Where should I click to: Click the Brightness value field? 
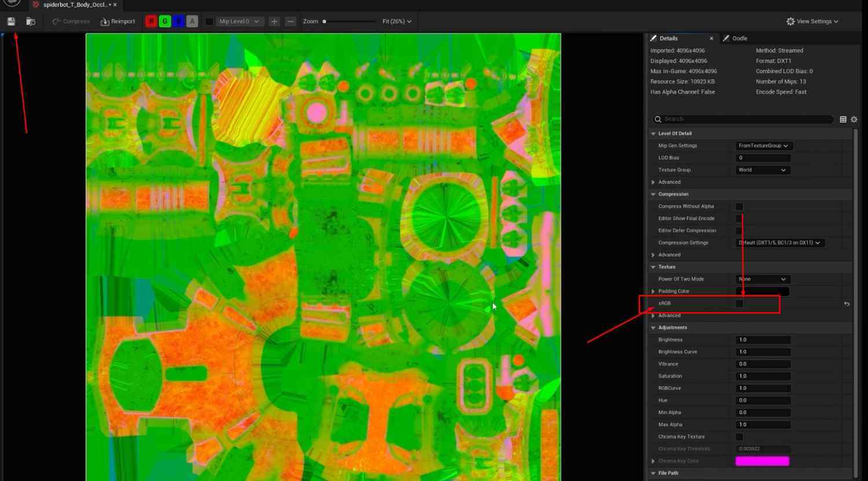[763, 340]
